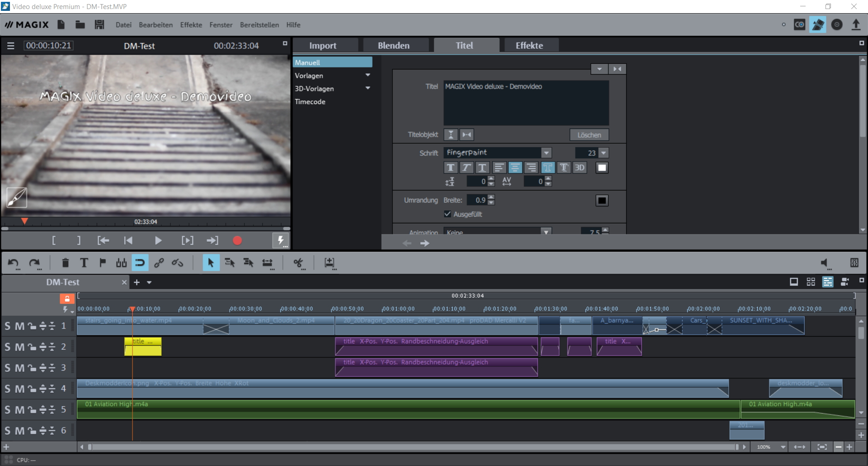
Task: Select the Timecode entry in the title list
Action: pyautogui.click(x=310, y=102)
